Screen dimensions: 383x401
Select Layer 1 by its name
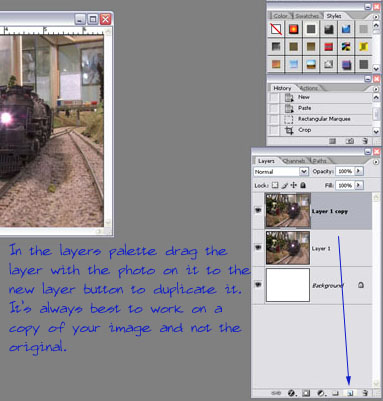[x=321, y=248]
